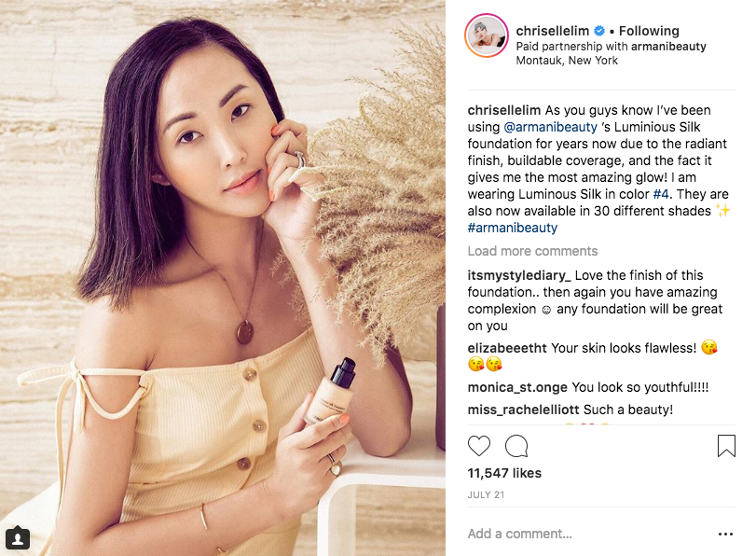Open itsmystylediary_ commenter profile
The image size is (756, 556).
click(x=519, y=275)
